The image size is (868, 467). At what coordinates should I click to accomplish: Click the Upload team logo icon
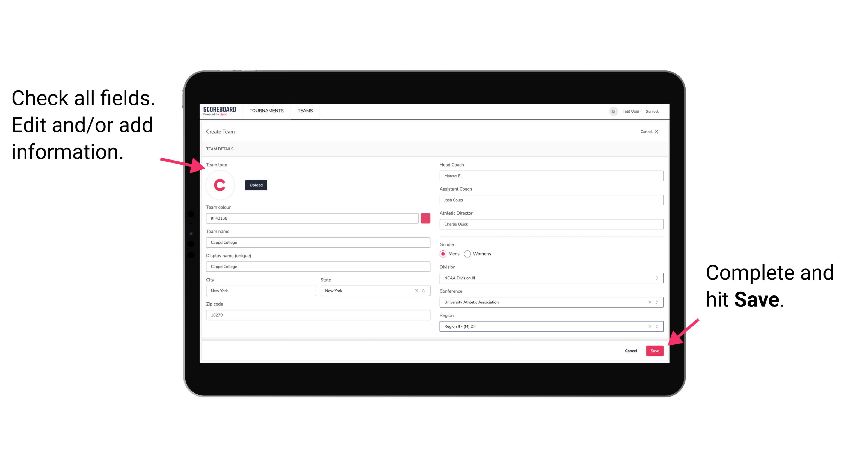click(256, 185)
